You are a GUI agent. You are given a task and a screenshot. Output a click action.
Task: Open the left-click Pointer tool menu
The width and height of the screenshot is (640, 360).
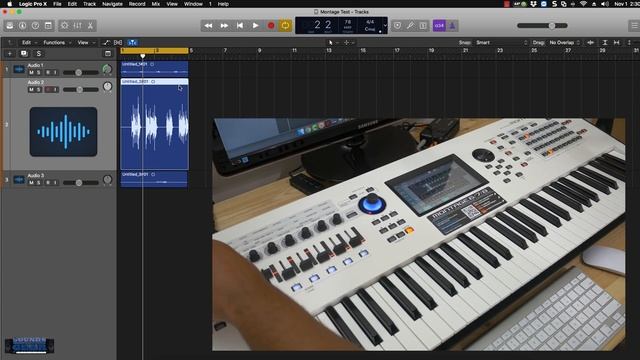[x=333, y=42]
